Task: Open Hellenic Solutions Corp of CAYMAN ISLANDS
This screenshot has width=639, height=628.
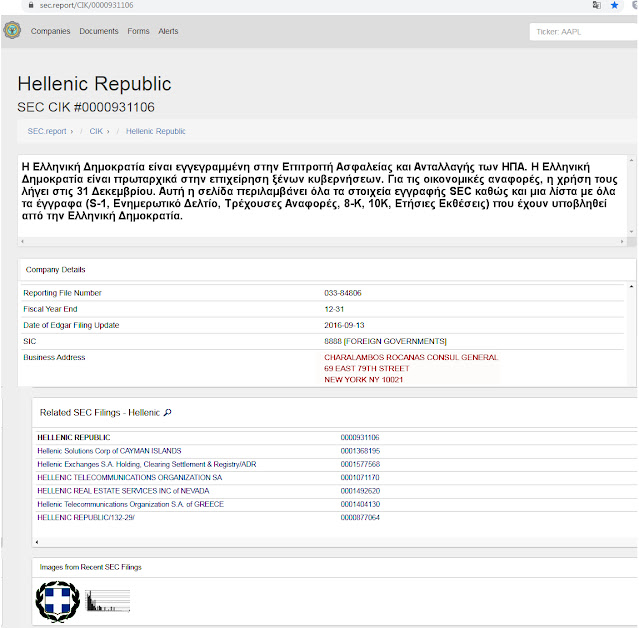Action: click(109, 451)
